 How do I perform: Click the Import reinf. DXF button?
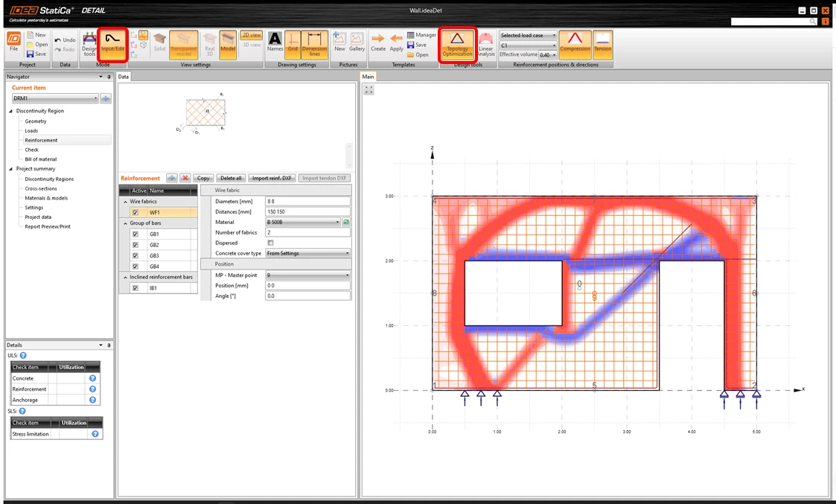click(272, 178)
